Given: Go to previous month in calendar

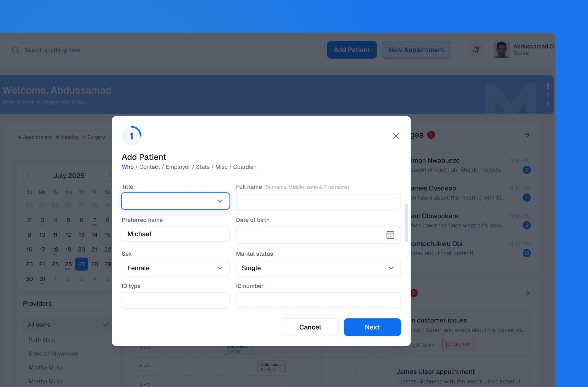Looking at the screenshot, I should pyautogui.click(x=29, y=176).
